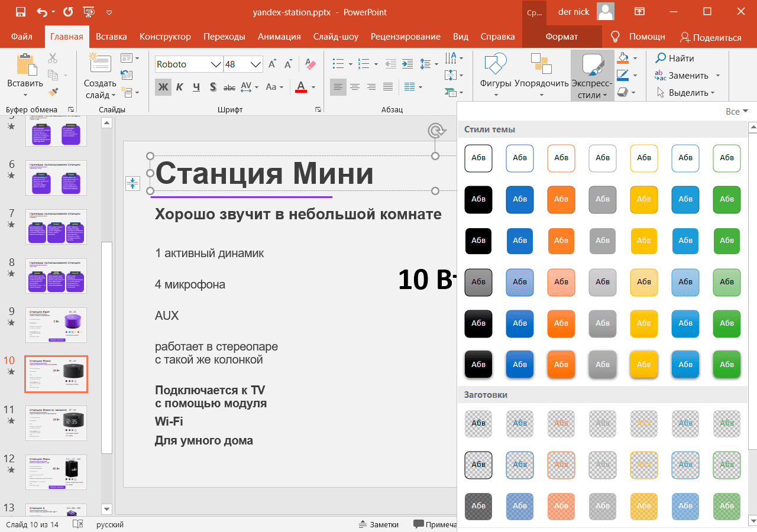Click Экспресс-стили button
The width and height of the screenshot is (757, 532).
[x=592, y=76]
